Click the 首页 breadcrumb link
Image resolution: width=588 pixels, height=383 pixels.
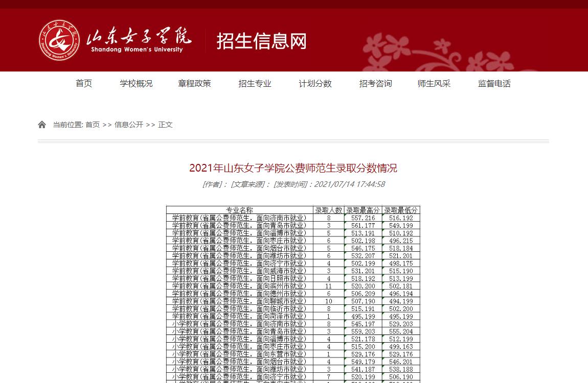pos(93,125)
